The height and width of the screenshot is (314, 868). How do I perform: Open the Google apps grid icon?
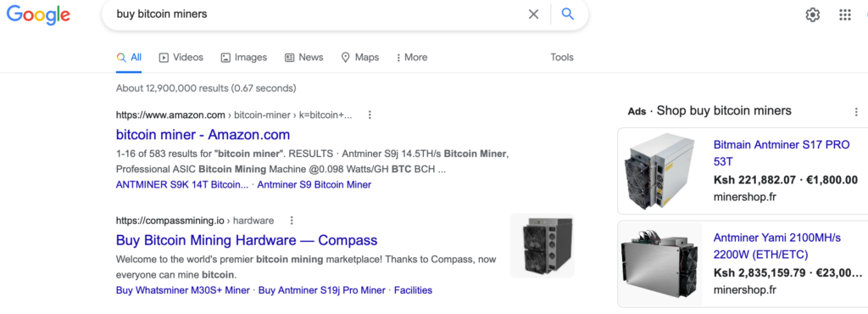pyautogui.click(x=845, y=15)
